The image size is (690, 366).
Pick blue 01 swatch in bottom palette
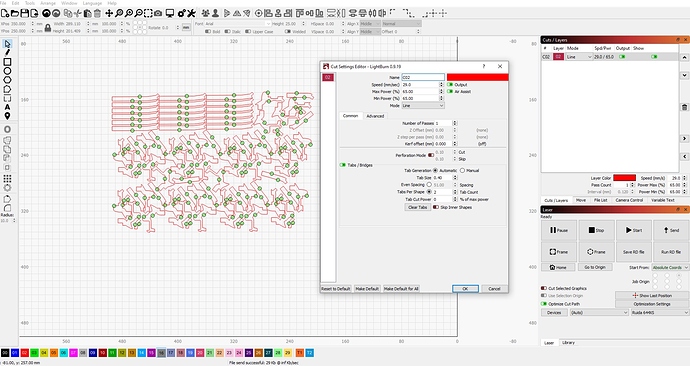tap(15, 353)
